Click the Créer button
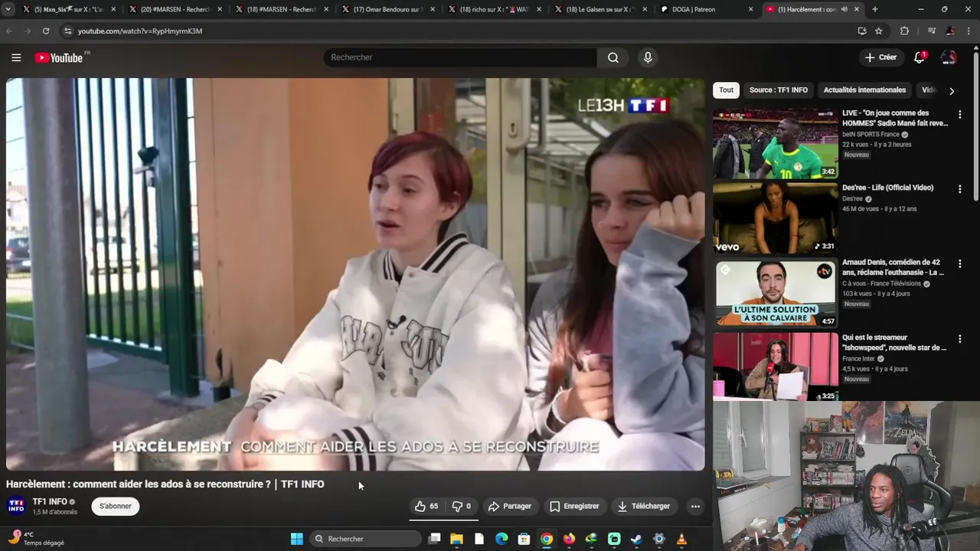The height and width of the screenshot is (551, 980). tap(880, 57)
